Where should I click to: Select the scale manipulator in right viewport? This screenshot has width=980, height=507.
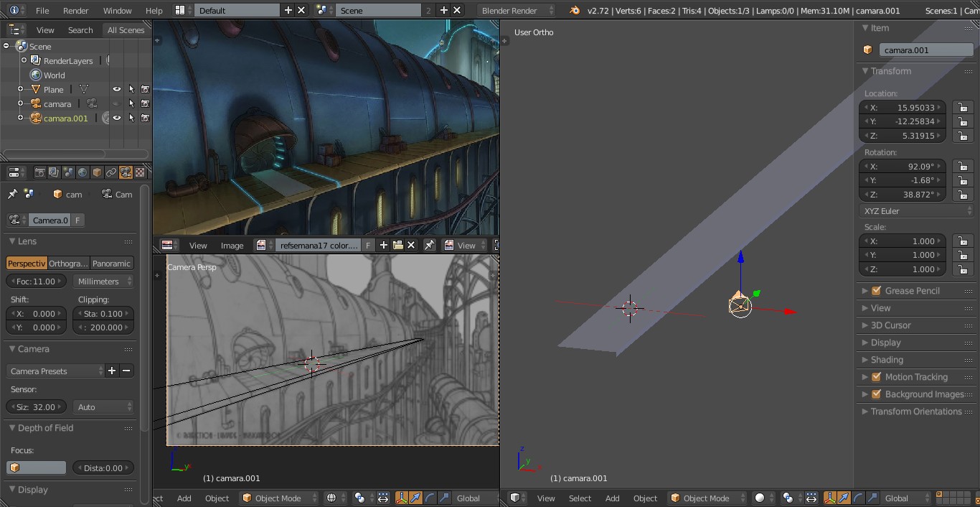(x=872, y=498)
